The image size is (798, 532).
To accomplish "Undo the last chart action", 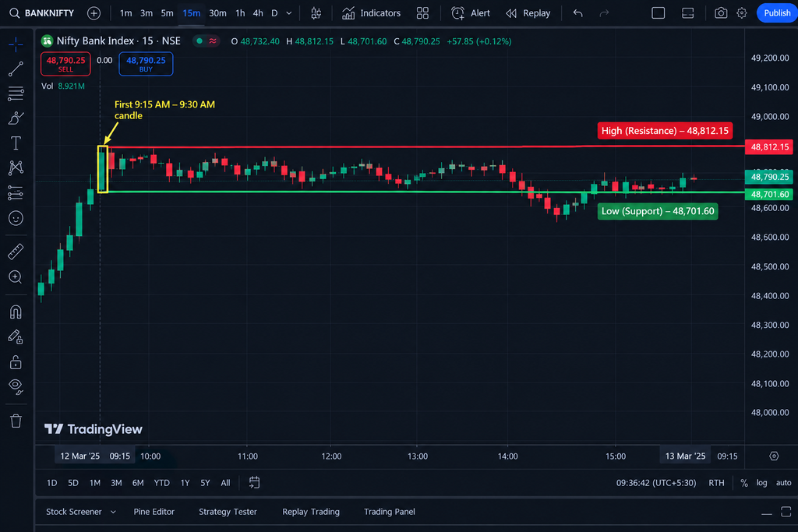I will (577, 13).
